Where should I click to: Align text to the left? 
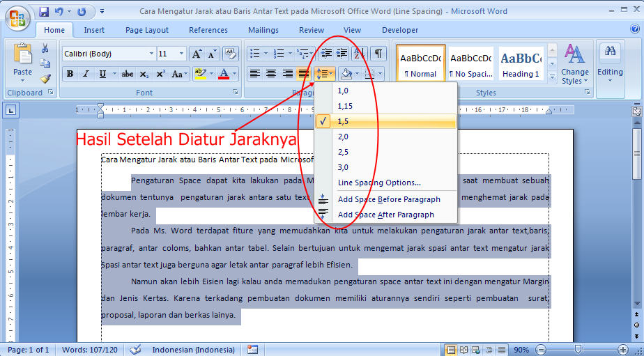(x=255, y=74)
